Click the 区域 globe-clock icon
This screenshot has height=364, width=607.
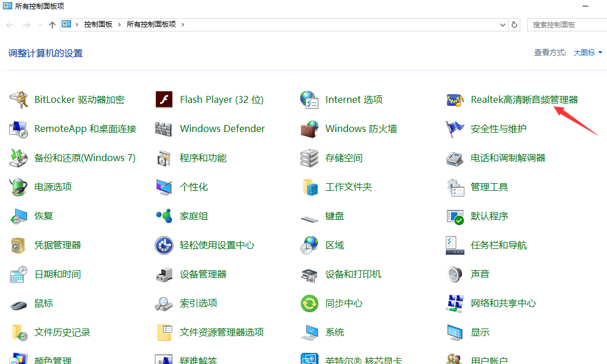coord(309,245)
